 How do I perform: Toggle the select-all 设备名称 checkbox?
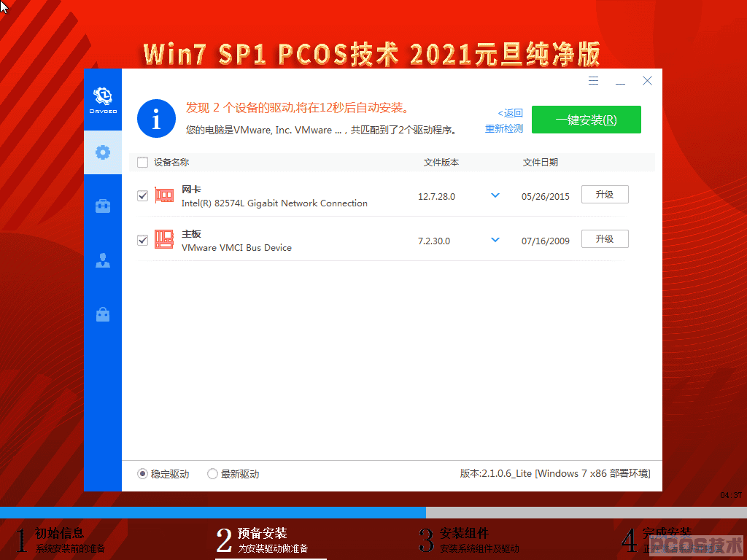(x=142, y=163)
